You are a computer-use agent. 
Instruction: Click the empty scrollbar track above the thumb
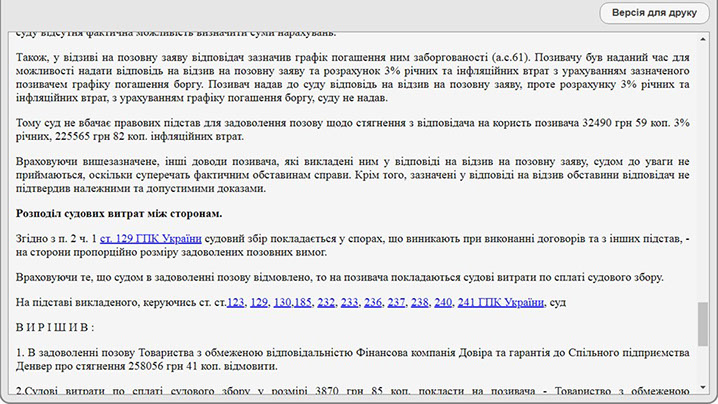pos(703,173)
